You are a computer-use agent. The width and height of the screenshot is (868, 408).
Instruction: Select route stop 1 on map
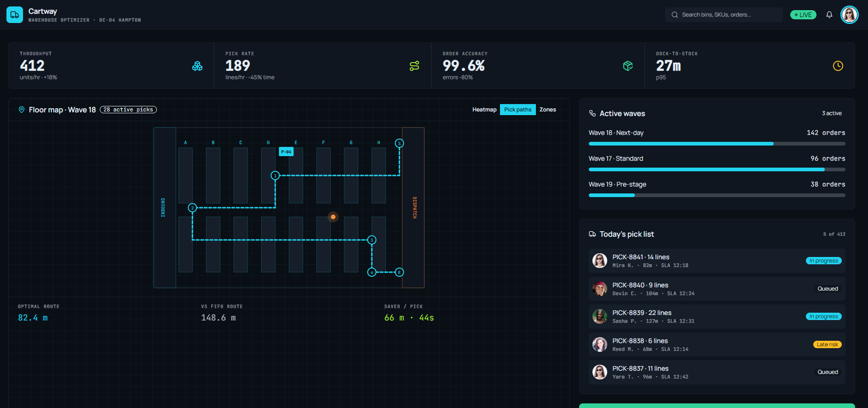pyautogui.click(x=275, y=175)
